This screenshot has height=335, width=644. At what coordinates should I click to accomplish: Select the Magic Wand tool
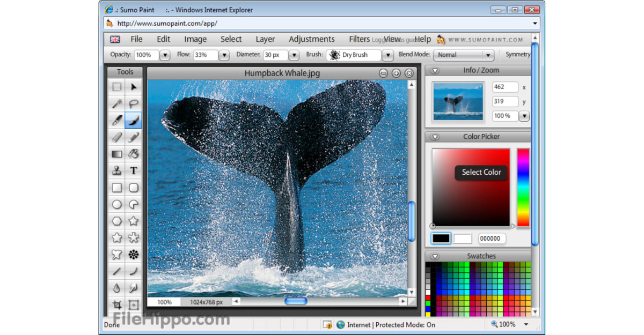pyautogui.click(x=116, y=103)
